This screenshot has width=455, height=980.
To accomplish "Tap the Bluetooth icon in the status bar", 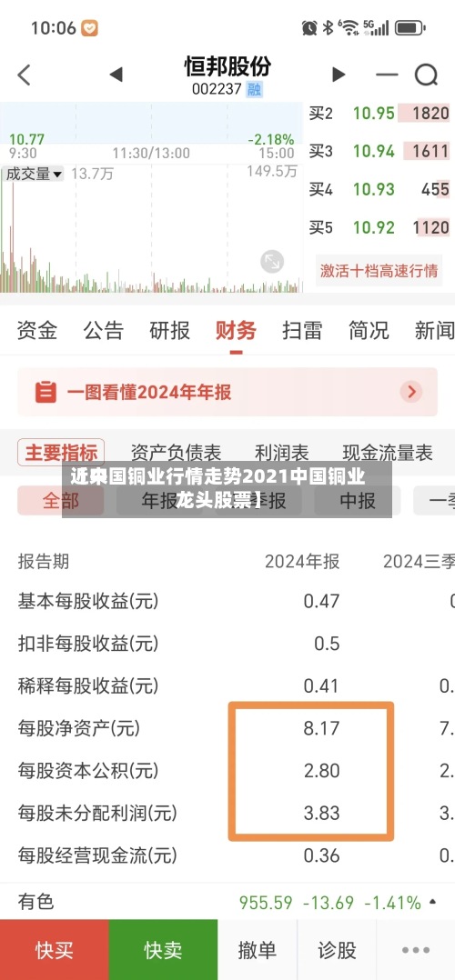I will click(x=328, y=27).
